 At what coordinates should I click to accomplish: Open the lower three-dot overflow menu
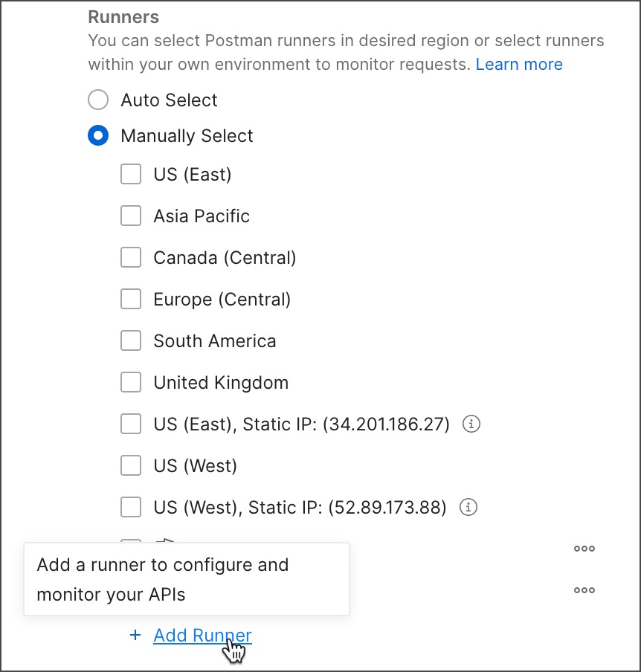coord(584,590)
